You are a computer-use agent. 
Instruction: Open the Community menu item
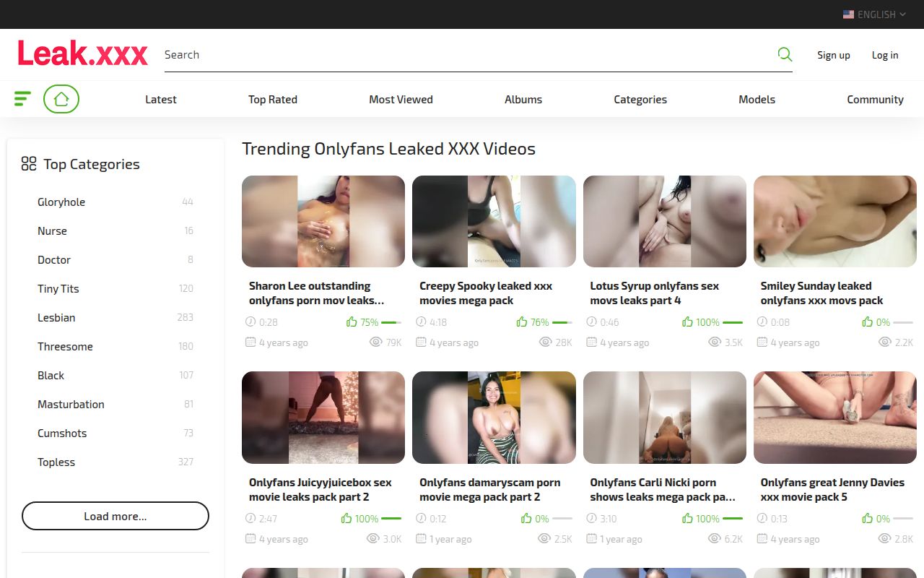coord(875,100)
